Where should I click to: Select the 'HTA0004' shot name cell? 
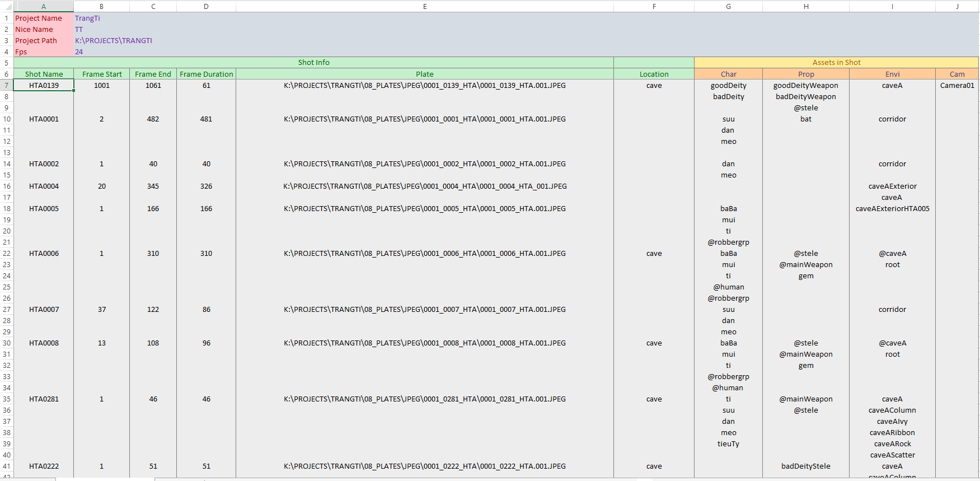(x=44, y=186)
